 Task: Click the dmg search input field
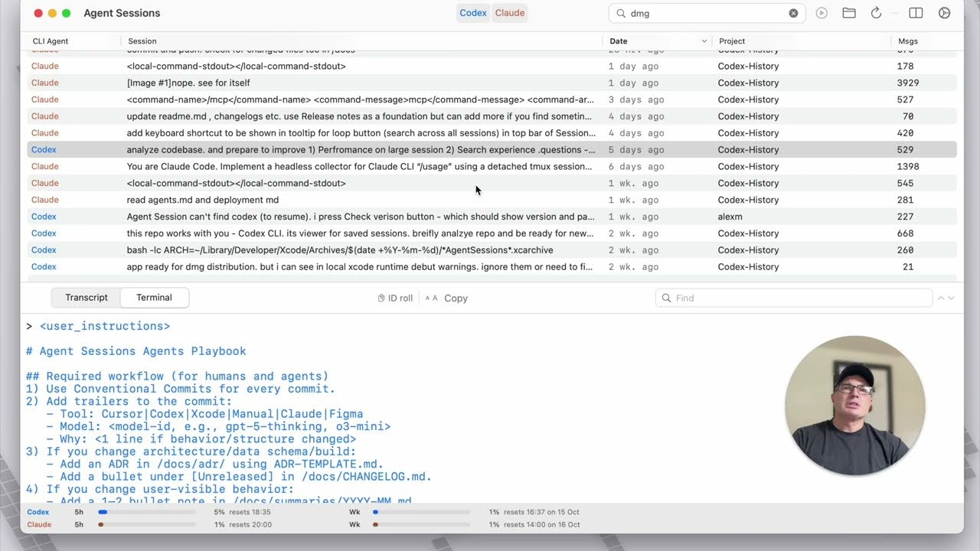pyautogui.click(x=707, y=13)
